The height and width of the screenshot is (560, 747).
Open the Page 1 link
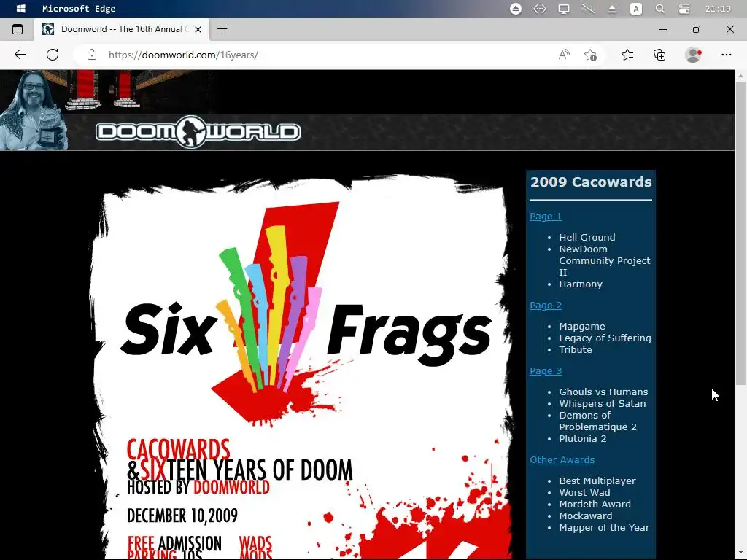[x=546, y=216]
